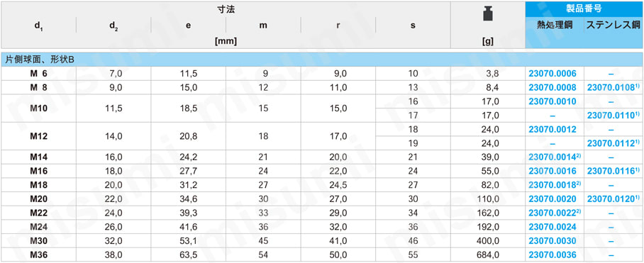Open product number 23070.0030
Image resolution: width=644 pixels, height=263 pixels.
point(553,241)
